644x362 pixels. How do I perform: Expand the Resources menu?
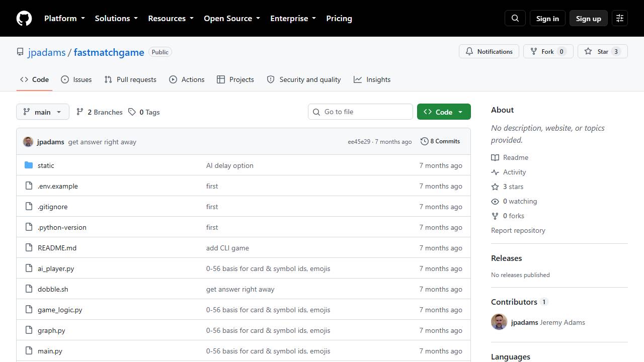[x=171, y=18]
